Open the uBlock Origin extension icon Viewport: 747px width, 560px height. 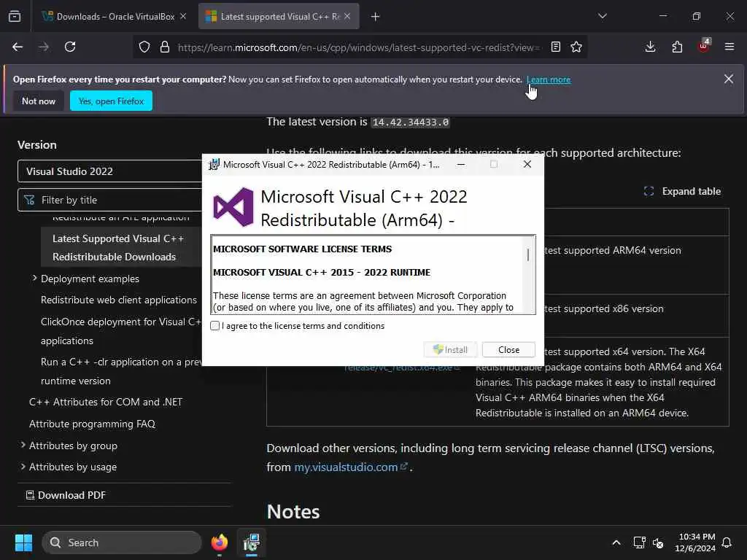point(704,46)
